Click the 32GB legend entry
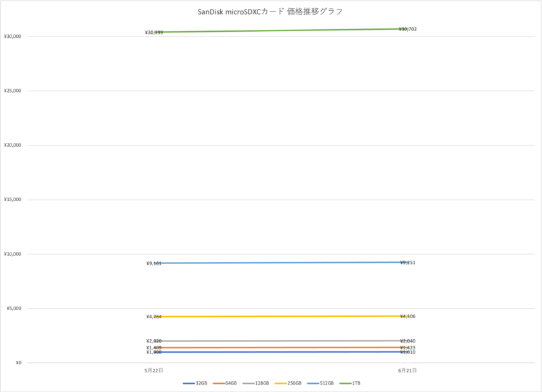Image resolution: width=542 pixels, height=392 pixels. 195,383
